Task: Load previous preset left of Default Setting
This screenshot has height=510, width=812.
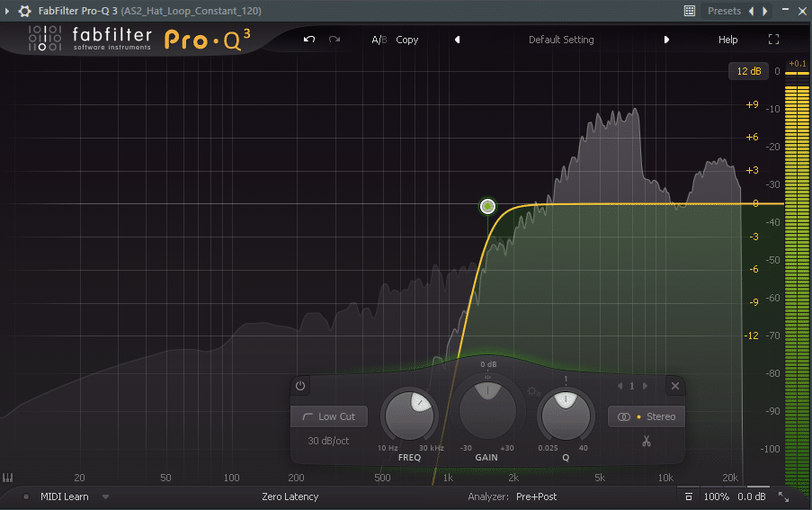Action: click(x=458, y=40)
